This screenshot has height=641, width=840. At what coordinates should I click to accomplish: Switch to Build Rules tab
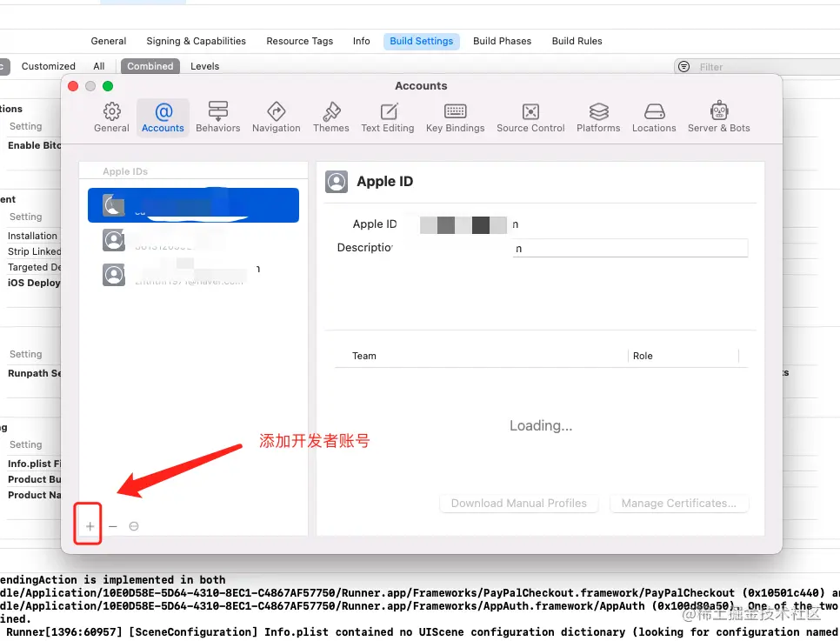click(577, 41)
